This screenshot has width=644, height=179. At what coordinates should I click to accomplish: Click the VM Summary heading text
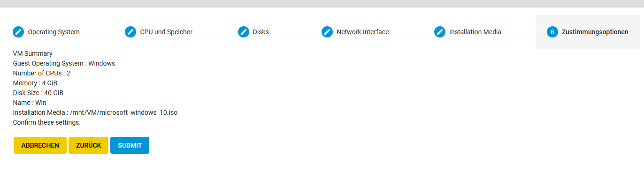point(32,53)
